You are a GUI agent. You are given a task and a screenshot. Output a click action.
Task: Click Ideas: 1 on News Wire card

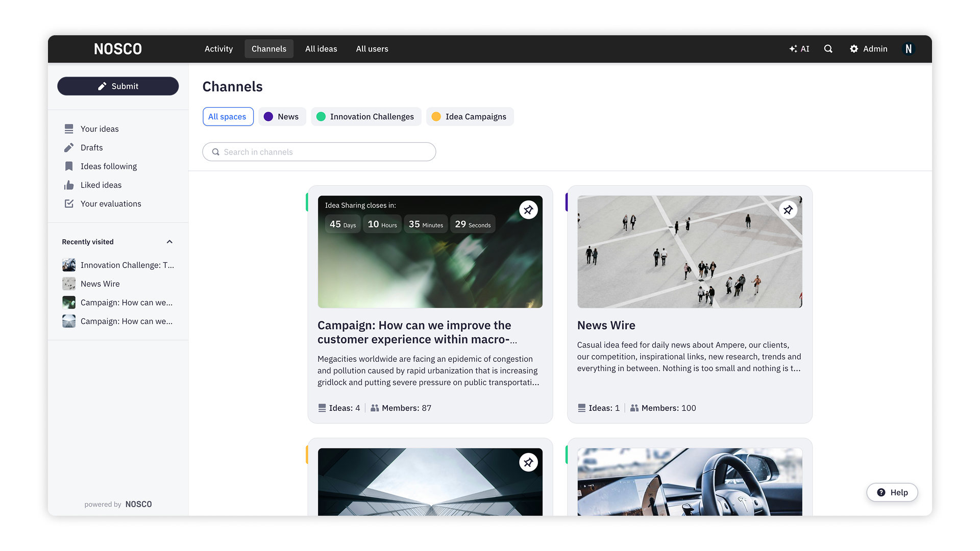tap(599, 408)
